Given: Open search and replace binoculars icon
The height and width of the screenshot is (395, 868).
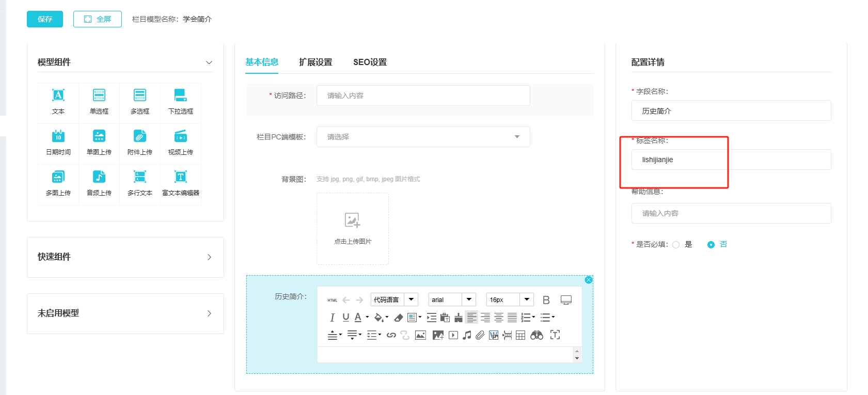Looking at the screenshot, I should (x=537, y=335).
